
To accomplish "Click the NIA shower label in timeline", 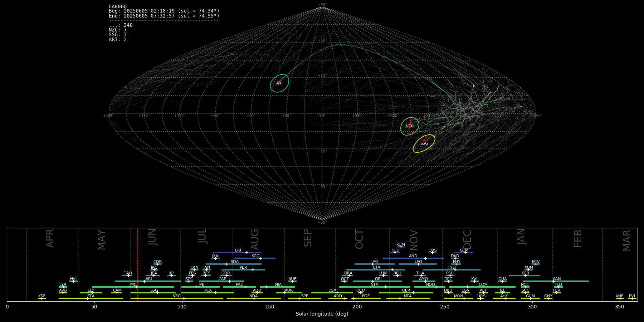I will (x=278, y=284).
